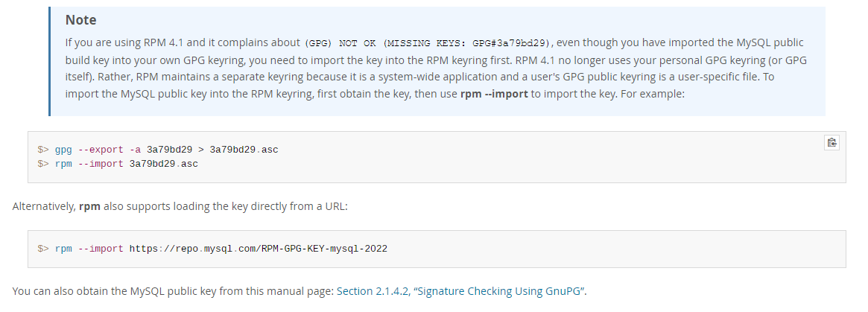Viewport: 868px width, 312px height.
Task: Click the "$>" prompt on the gpg line
Action: point(43,150)
